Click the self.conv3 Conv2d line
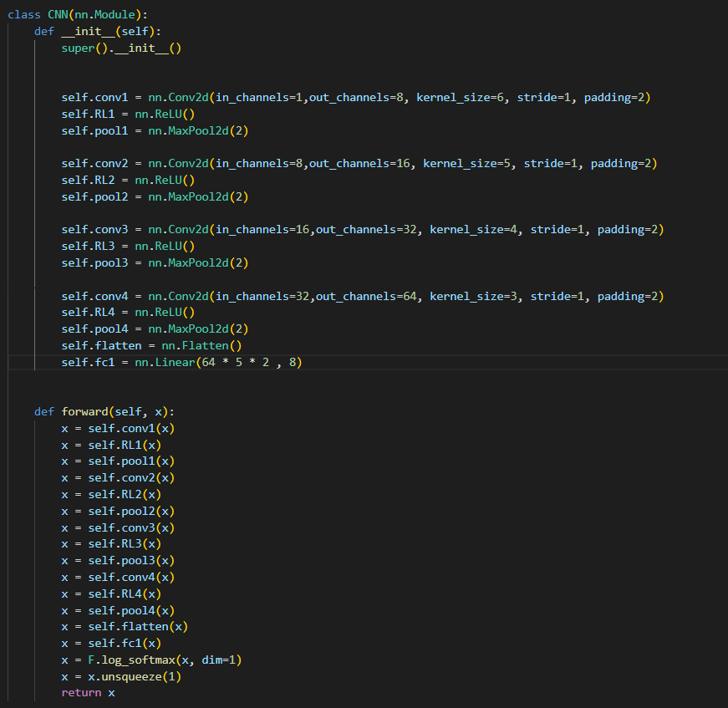Viewport: 728px width, 708px height. coord(363,229)
